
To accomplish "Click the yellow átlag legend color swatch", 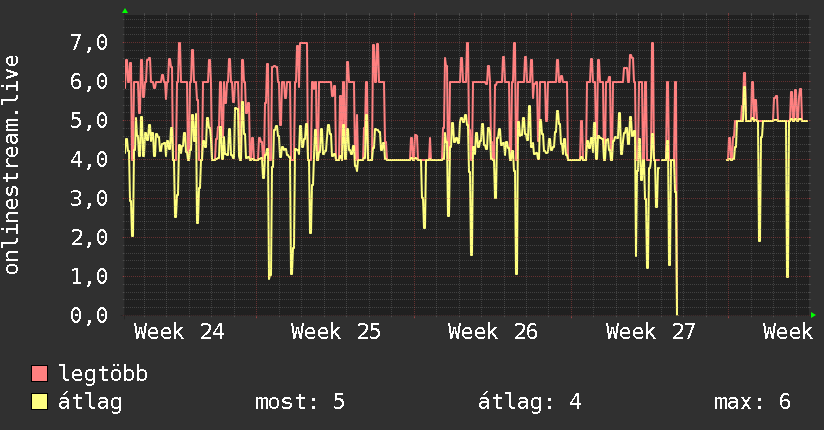I will pos(39,401).
